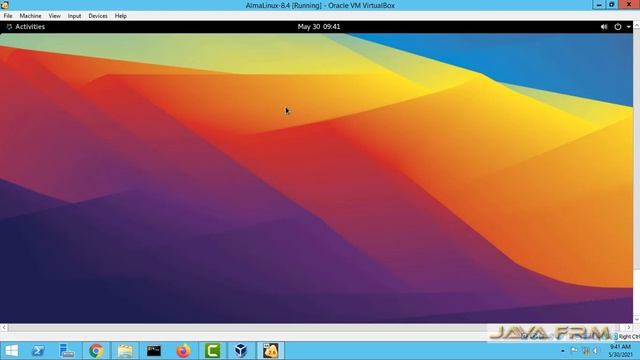The width and height of the screenshot is (640, 360).
Task: Expand the GNOME system menu arrow
Action: click(x=629, y=27)
